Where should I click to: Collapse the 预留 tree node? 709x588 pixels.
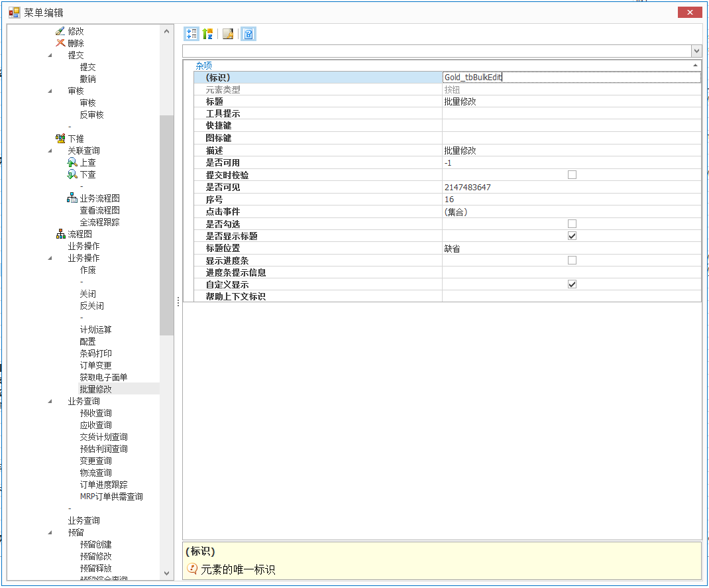pyautogui.click(x=50, y=532)
